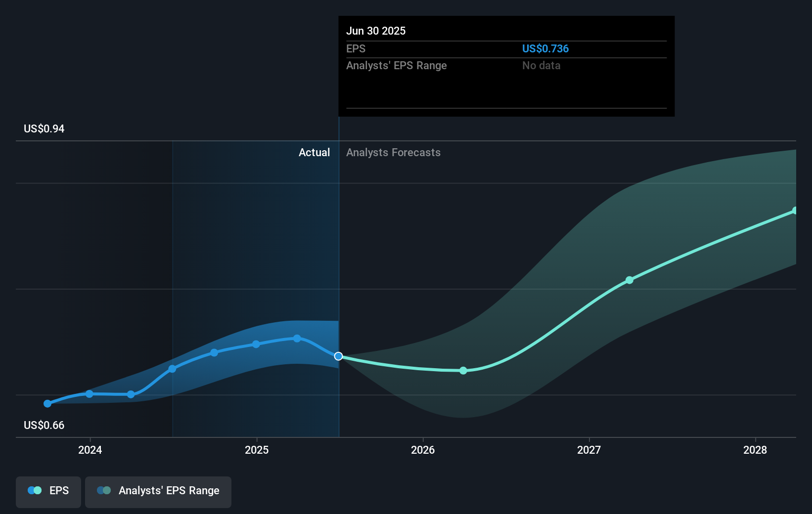Image resolution: width=812 pixels, height=514 pixels.
Task: Click the Analysts' EPS Range legend dots icon
Action: point(104,491)
